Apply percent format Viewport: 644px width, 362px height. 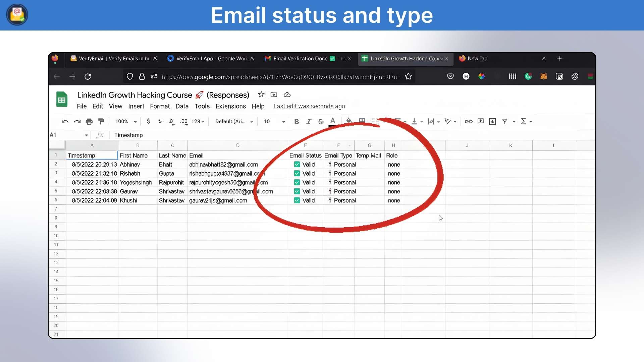[x=160, y=121]
